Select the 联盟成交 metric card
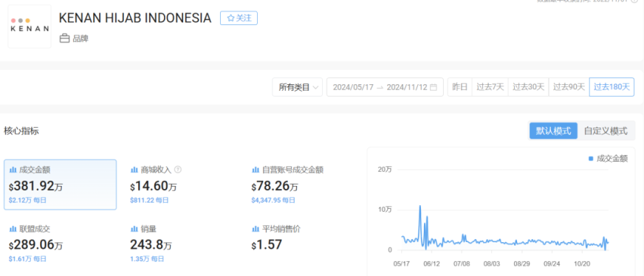Image resolution: width=644 pixels, height=276 pixels. click(x=61, y=244)
